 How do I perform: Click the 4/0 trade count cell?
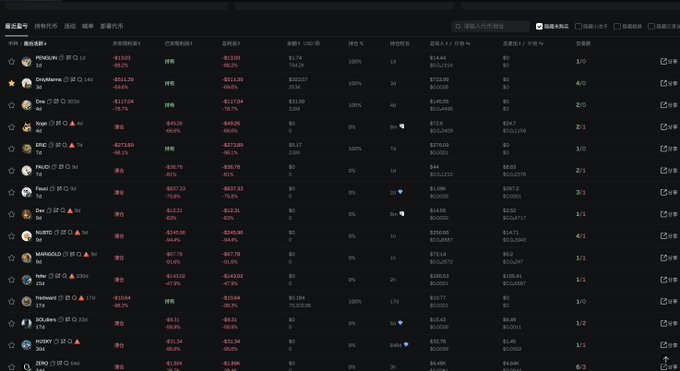click(581, 83)
